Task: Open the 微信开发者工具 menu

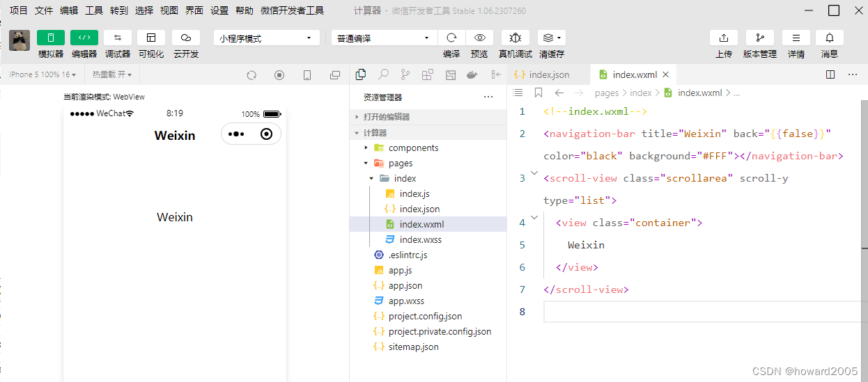Action: coord(293,10)
